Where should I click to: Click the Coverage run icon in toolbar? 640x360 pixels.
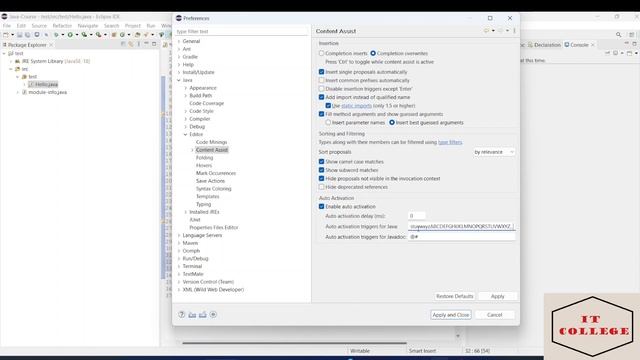click(x=84, y=35)
